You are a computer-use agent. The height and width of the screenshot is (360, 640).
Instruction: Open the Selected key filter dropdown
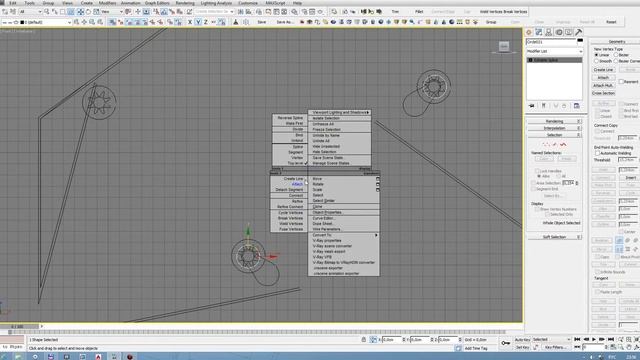(x=551, y=340)
